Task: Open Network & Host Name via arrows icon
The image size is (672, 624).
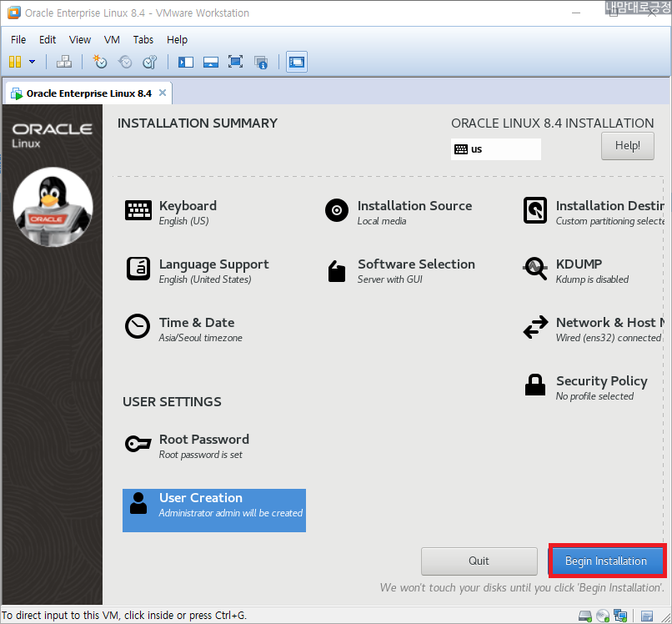Action: [535, 327]
